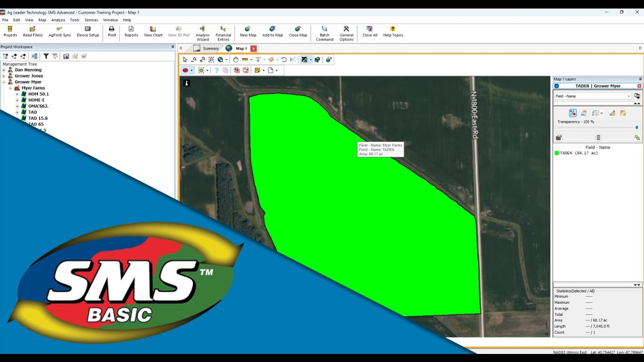
Task: Click the zoom in magnifier tool
Action: (x=202, y=59)
